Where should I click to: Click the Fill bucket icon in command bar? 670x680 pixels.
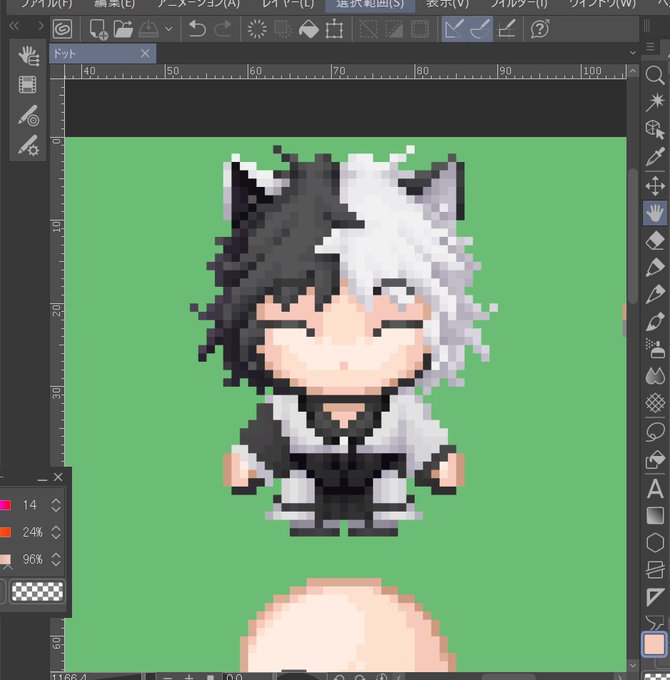pyautogui.click(x=309, y=29)
